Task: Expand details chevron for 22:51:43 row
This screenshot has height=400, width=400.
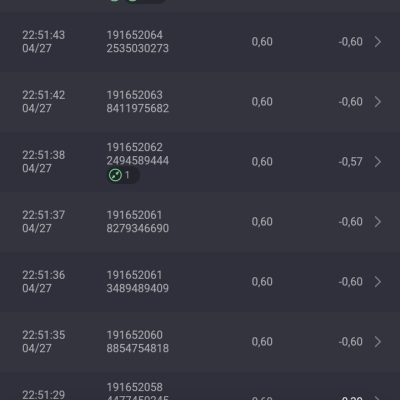Action: pyautogui.click(x=378, y=42)
